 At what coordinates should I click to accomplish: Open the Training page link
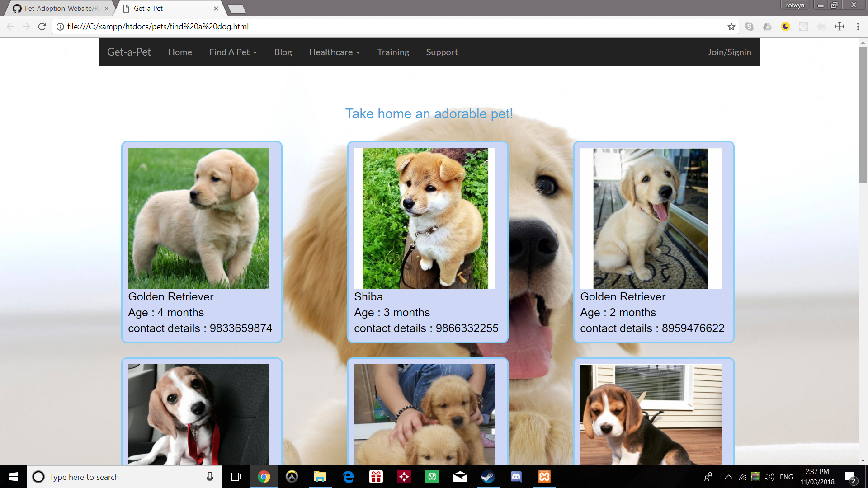[393, 52]
